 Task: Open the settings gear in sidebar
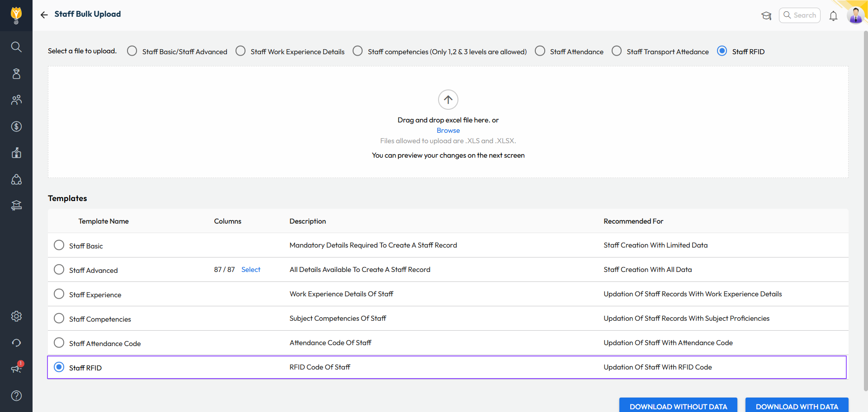[x=16, y=316]
